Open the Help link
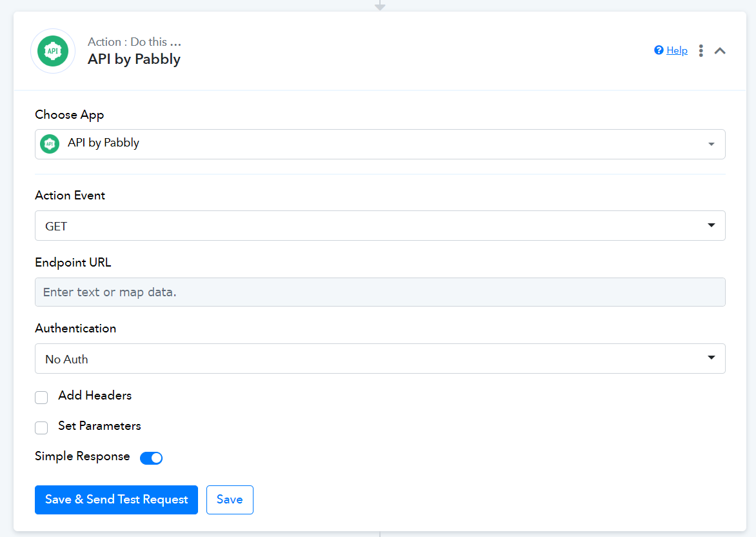The width and height of the screenshot is (756, 537). click(677, 50)
